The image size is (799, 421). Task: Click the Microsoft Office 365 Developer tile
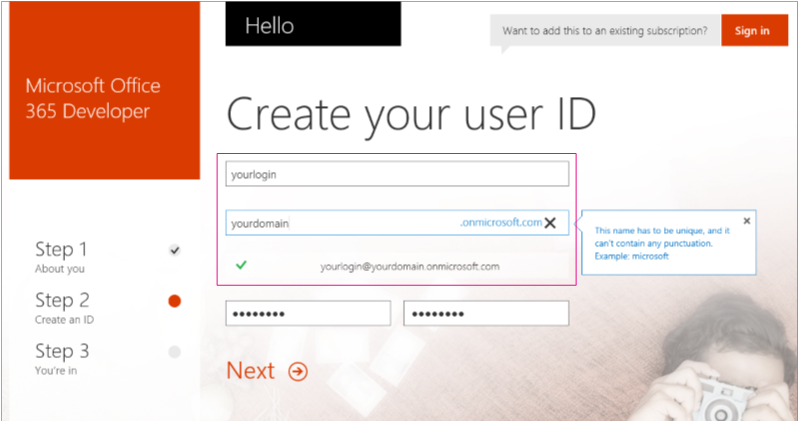[x=104, y=90]
